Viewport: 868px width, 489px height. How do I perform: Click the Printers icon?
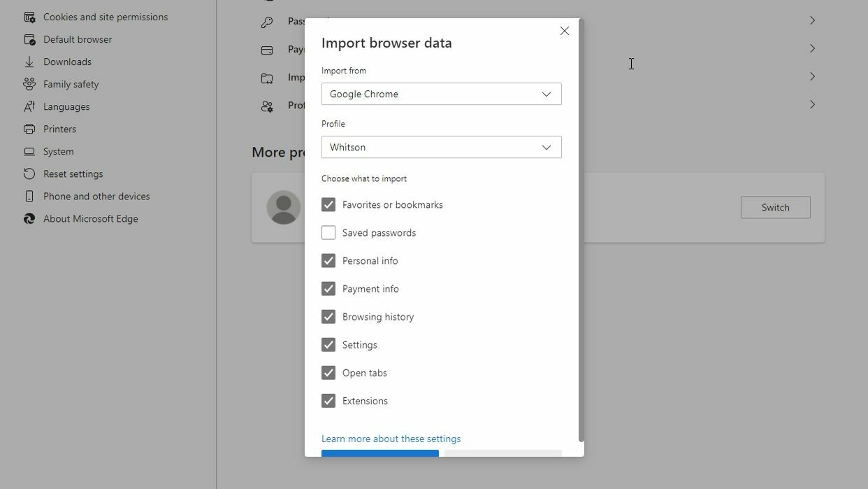[x=29, y=129]
